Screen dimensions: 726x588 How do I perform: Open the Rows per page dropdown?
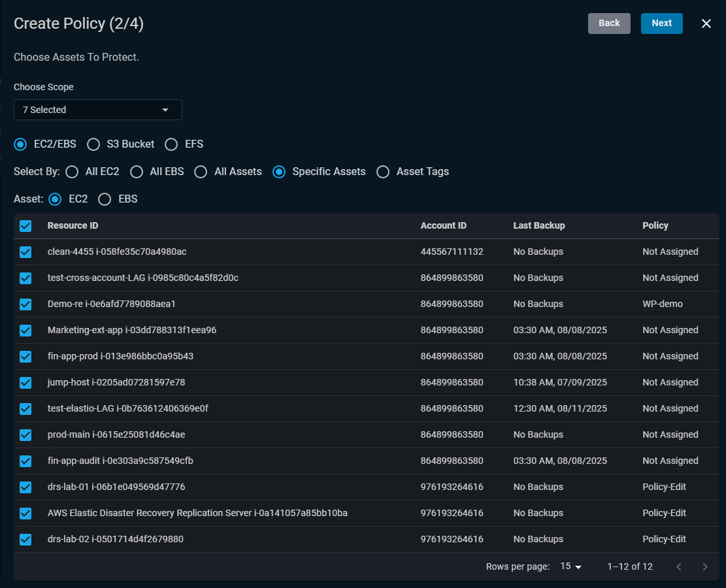pyautogui.click(x=570, y=566)
